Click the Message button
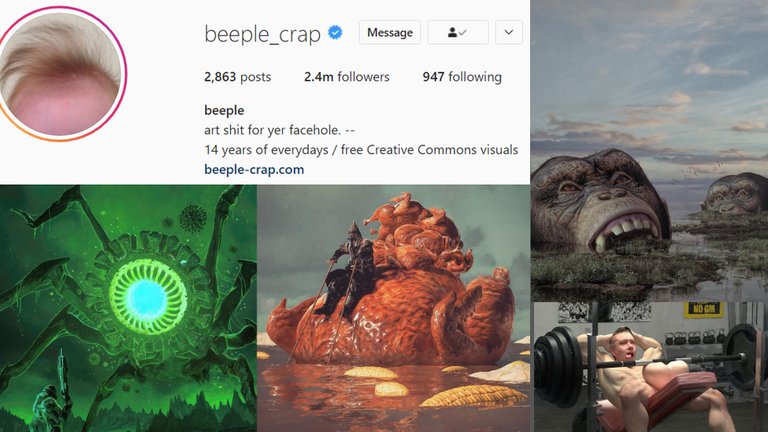The image size is (768, 432). click(390, 32)
